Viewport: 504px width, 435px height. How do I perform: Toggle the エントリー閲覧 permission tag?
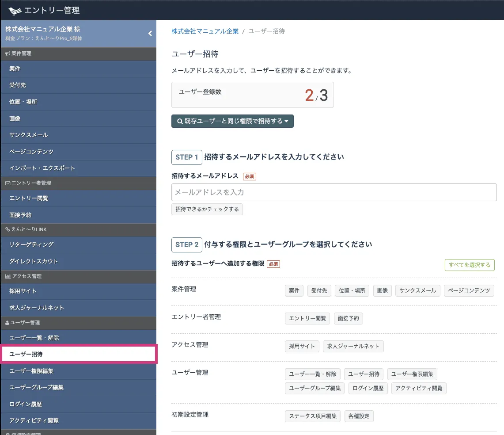[307, 318]
